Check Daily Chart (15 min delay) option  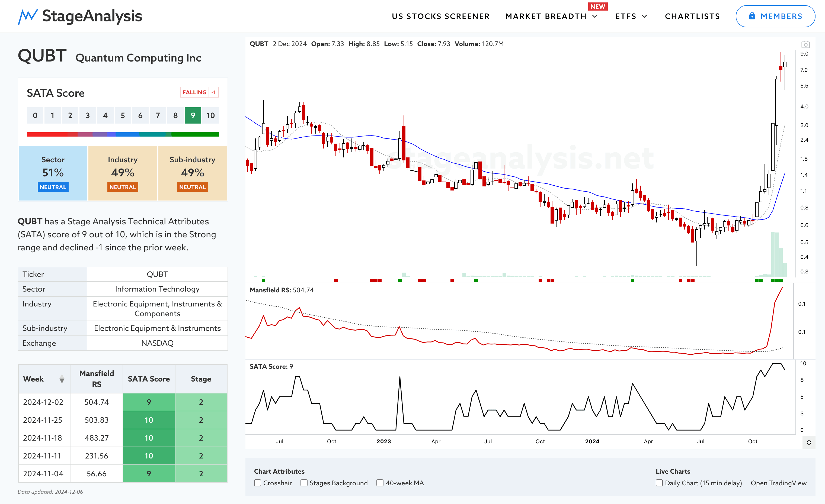(x=659, y=483)
